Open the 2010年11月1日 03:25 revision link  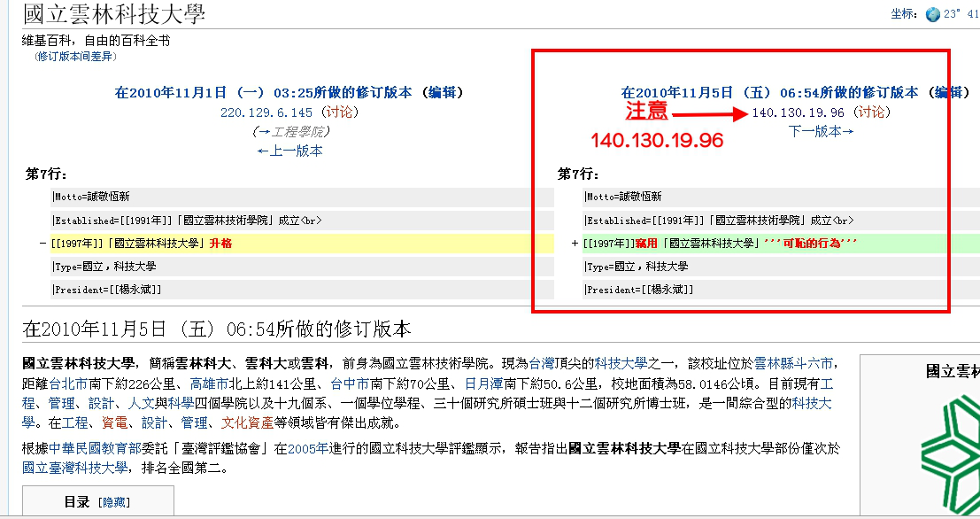(x=263, y=92)
